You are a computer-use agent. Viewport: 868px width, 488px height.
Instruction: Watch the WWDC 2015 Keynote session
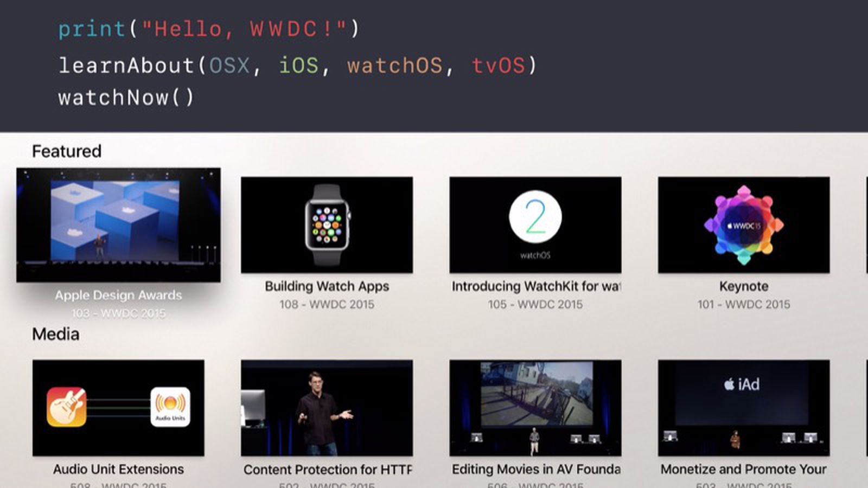tap(743, 225)
